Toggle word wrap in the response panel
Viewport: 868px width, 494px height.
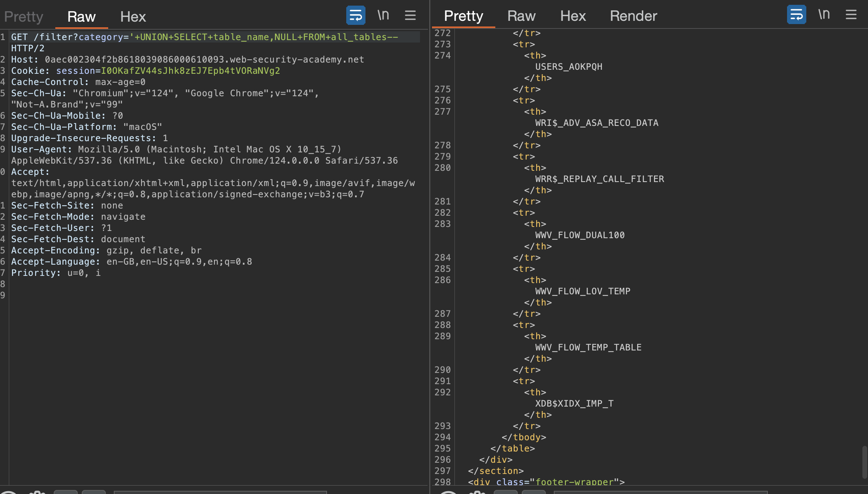(x=796, y=15)
